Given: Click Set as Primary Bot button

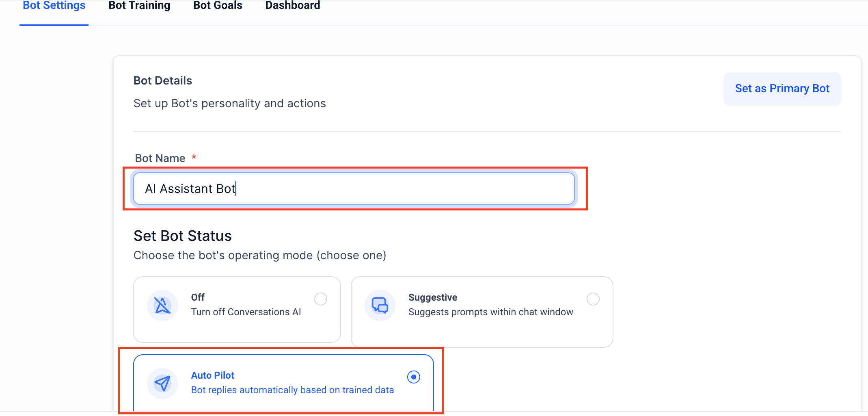Looking at the screenshot, I should point(782,89).
